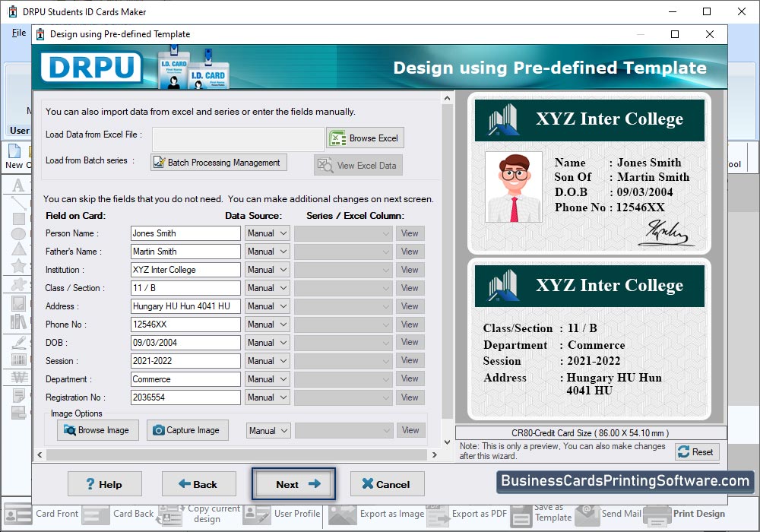Screen dimensions: 760x532
Task: Open Session data source dropdown
Action: (267, 361)
